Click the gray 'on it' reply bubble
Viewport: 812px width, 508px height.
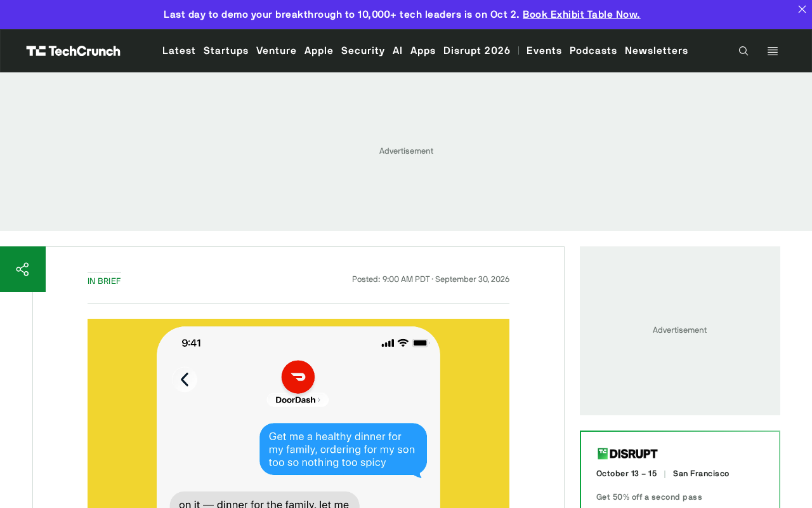point(265,500)
